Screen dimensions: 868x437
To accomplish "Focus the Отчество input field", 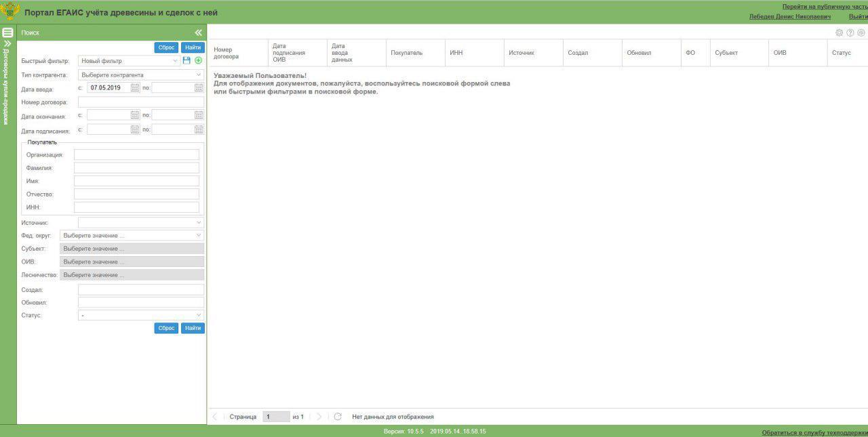I will 136,194.
